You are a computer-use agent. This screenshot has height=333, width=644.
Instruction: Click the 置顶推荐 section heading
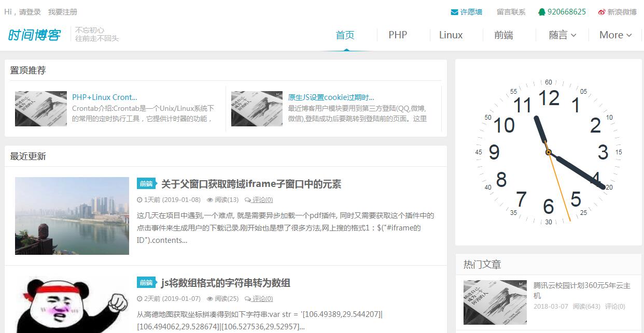coord(28,70)
